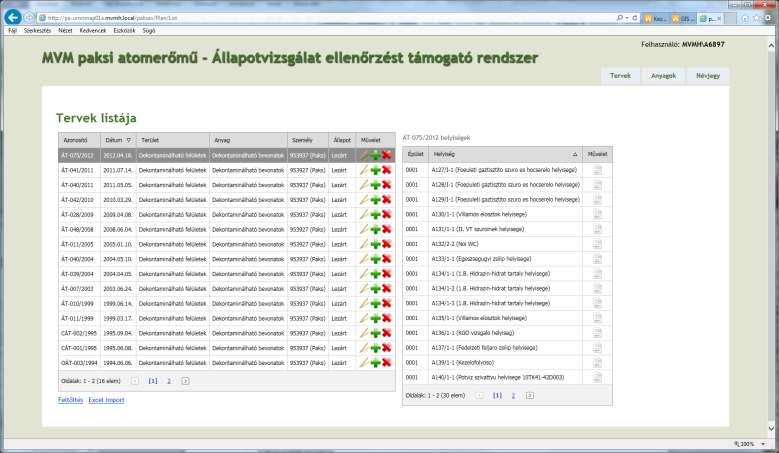Screen dimensions: 779x453
Task: Click the Azonosító column header
Action: [79, 140]
